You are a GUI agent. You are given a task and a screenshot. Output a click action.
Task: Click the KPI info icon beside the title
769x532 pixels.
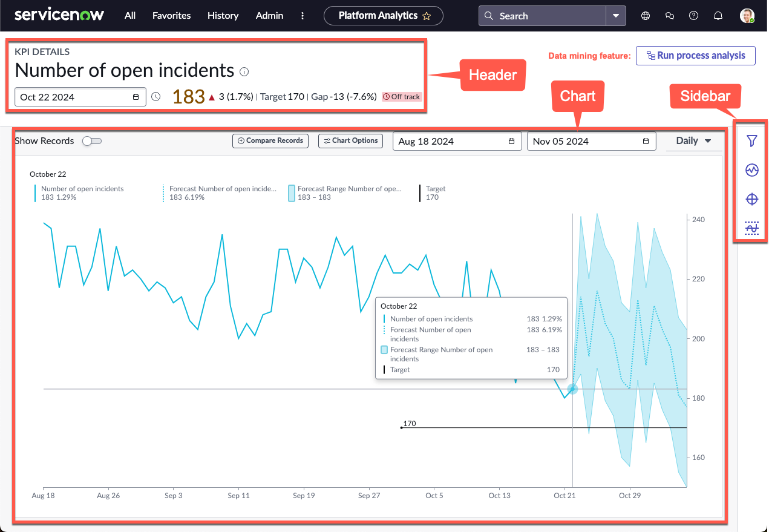244,71
